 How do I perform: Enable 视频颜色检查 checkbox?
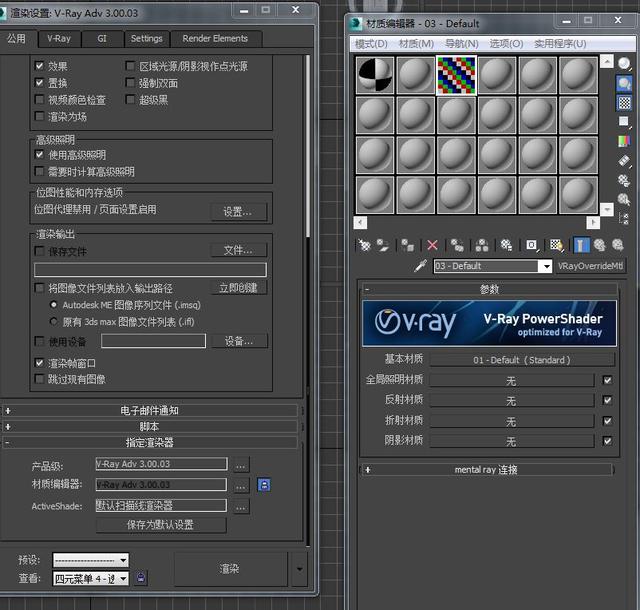tap(39, 100)
